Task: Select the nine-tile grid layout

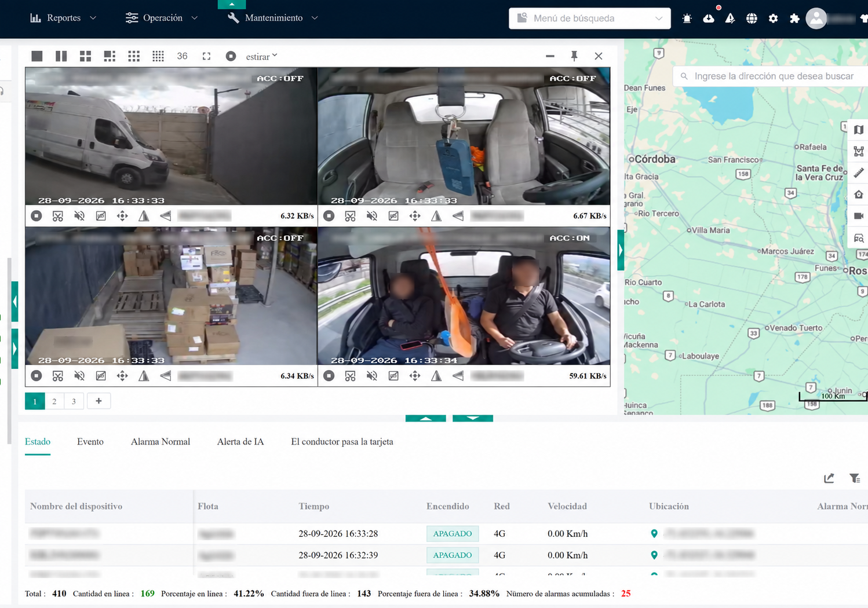Action: point(134,56)
